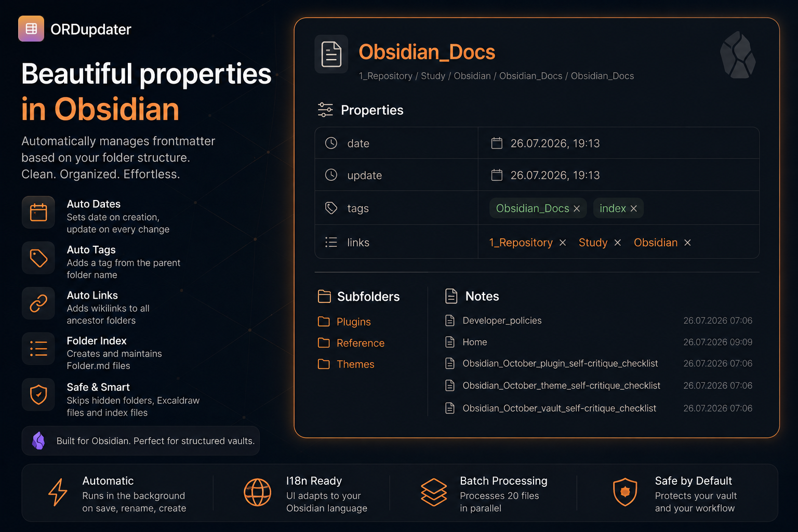Open the Reference subfolder
Image resolution: width=798 pixels, height=532 pixels.
361,343
